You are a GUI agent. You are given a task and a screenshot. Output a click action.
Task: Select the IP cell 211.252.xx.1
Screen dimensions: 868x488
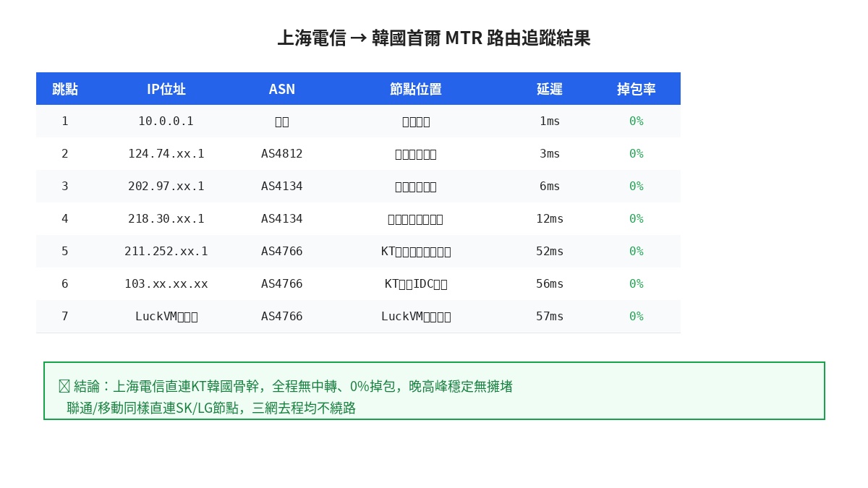(166, 252)
